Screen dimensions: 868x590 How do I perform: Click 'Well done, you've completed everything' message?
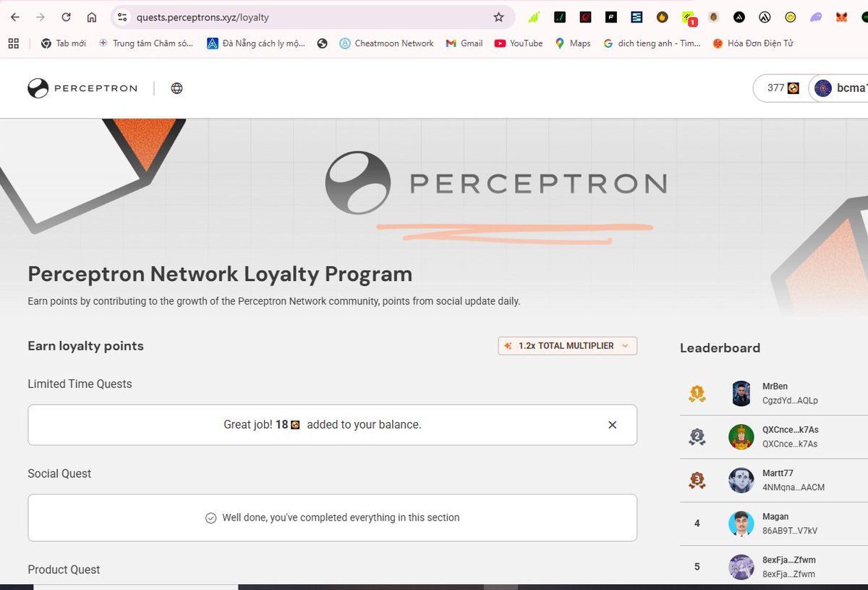[333, 518]
